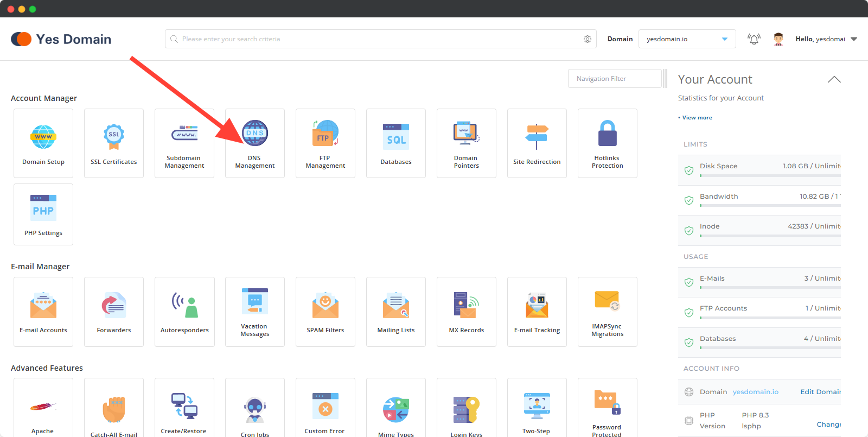
Task: Open Databases SQL tile
Action: [396, 143]
